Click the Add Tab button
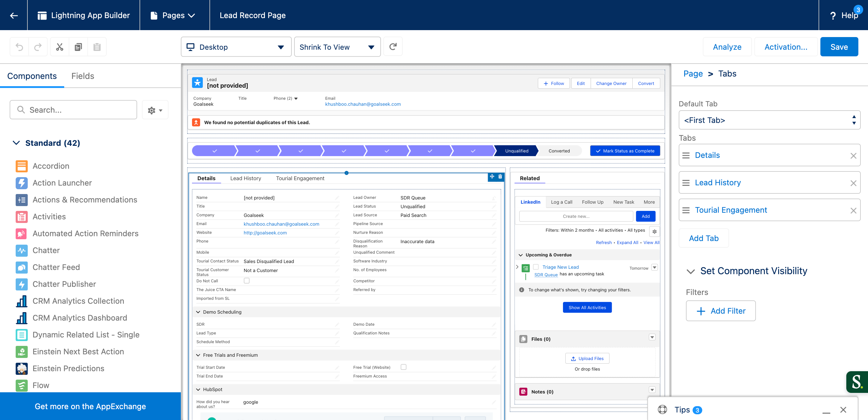This screenshot has height=420, width=868. [x=703, y=238]
